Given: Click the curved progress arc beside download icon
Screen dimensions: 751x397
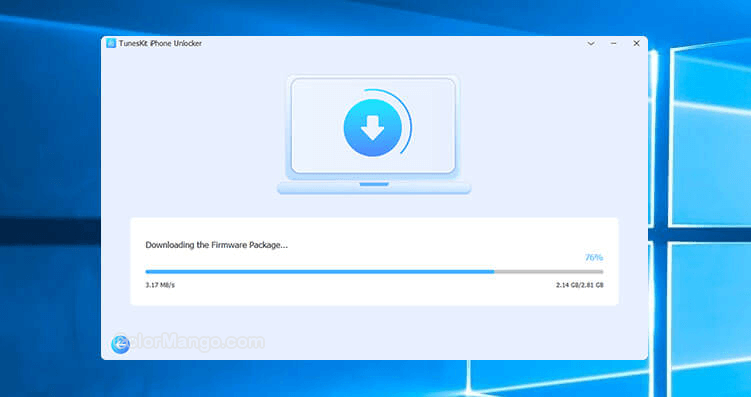Looking at the screenshot, I should [x=403, y=120].
